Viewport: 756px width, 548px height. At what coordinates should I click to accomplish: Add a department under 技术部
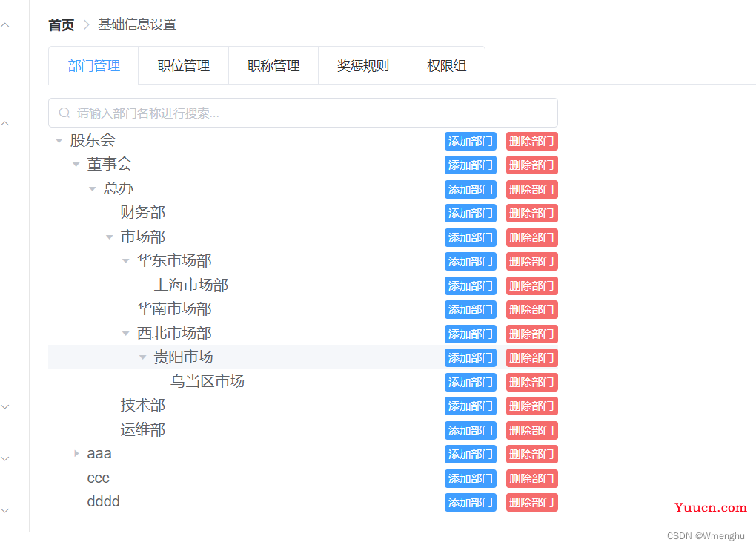471,406
